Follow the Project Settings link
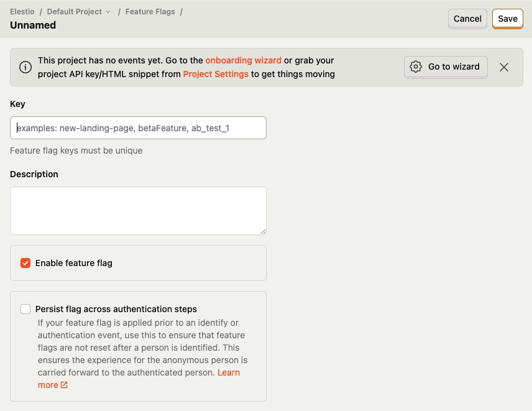 pos(216,74)
